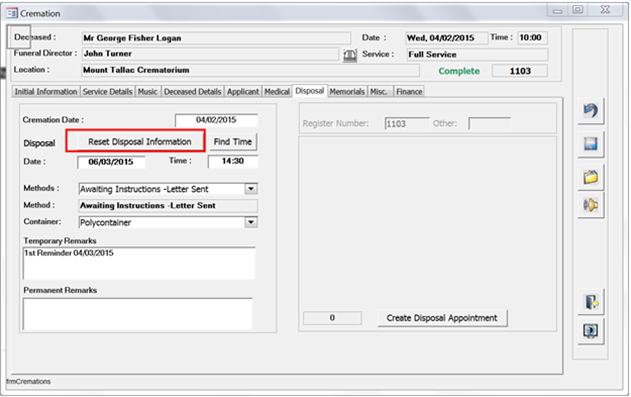The height and width of the screenshot is (397, 631).
Task: Click the green Complete status text
Action: tap(459, 71)
